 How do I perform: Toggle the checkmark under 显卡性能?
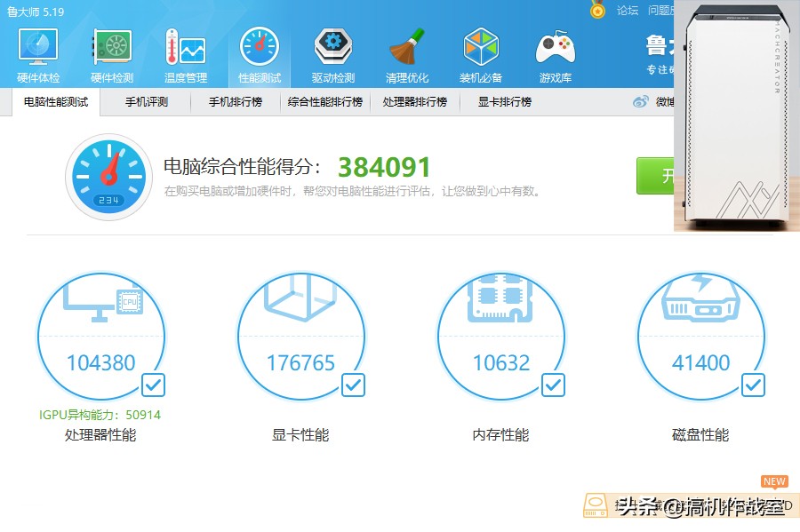353,385
